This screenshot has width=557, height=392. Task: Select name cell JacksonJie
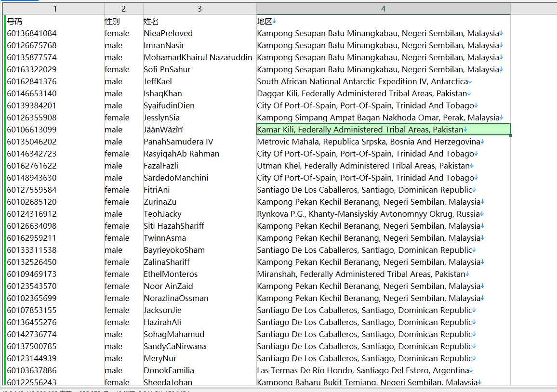pyautogui.click(x=199, y=311)
